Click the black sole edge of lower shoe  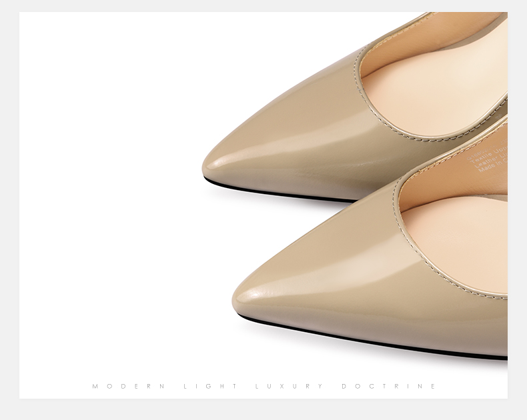pyautogui.click(x=374, y=341)
